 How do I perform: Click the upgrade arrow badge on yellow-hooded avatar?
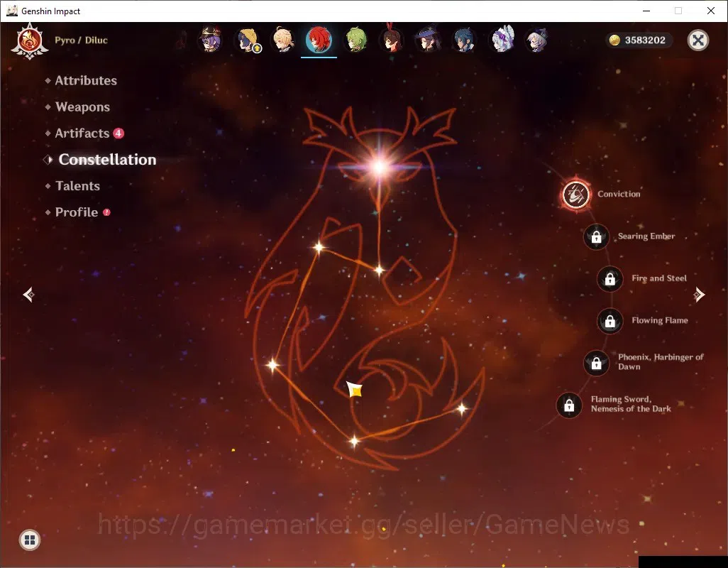(257, 48)
